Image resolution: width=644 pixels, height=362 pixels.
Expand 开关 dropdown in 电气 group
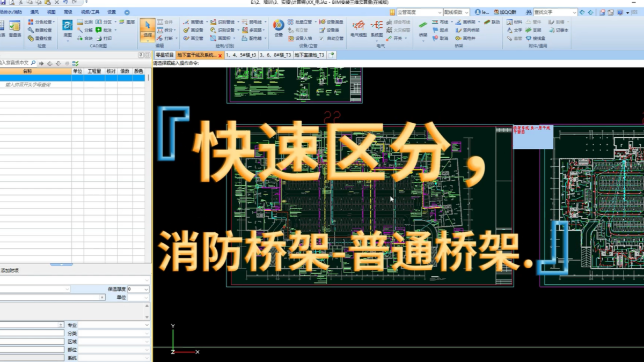[x=406, y=39]
